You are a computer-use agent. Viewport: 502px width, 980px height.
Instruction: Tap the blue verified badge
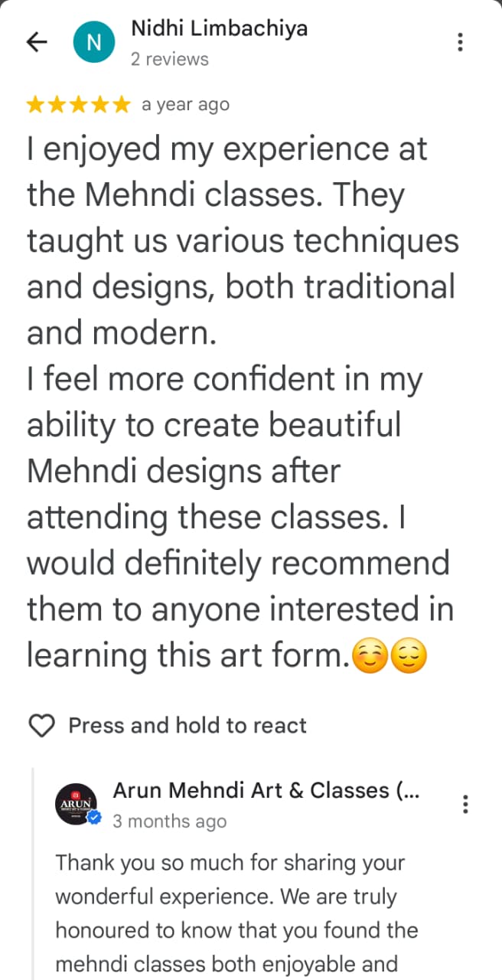pos(95,819)
